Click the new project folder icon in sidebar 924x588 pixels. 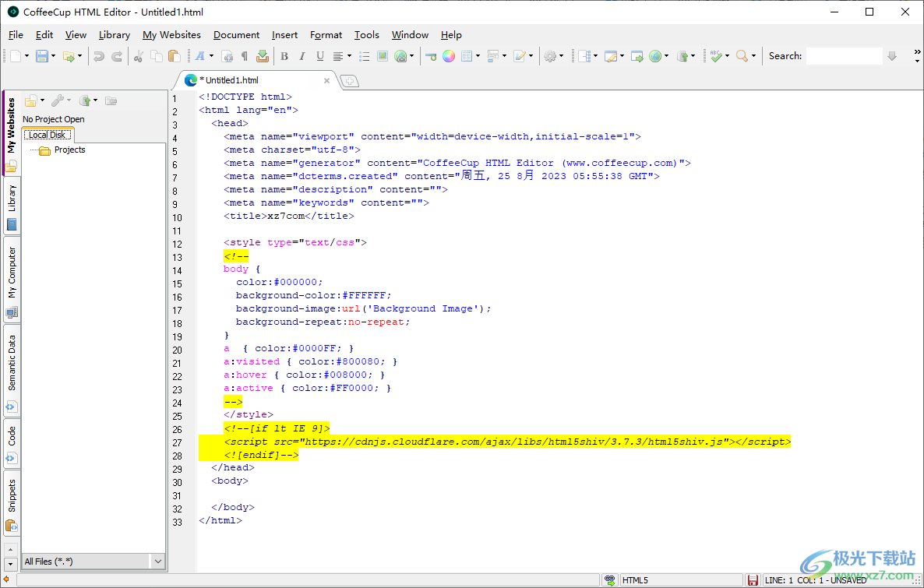pos(31,100)
